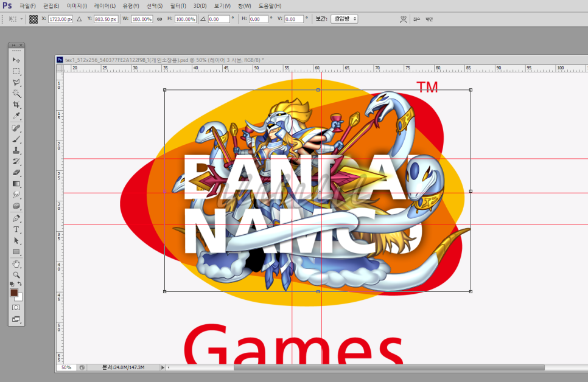Select the Rectangle shape tool
Screen dimensions: 588x382
pyautogui.click(x=16, y=252)
